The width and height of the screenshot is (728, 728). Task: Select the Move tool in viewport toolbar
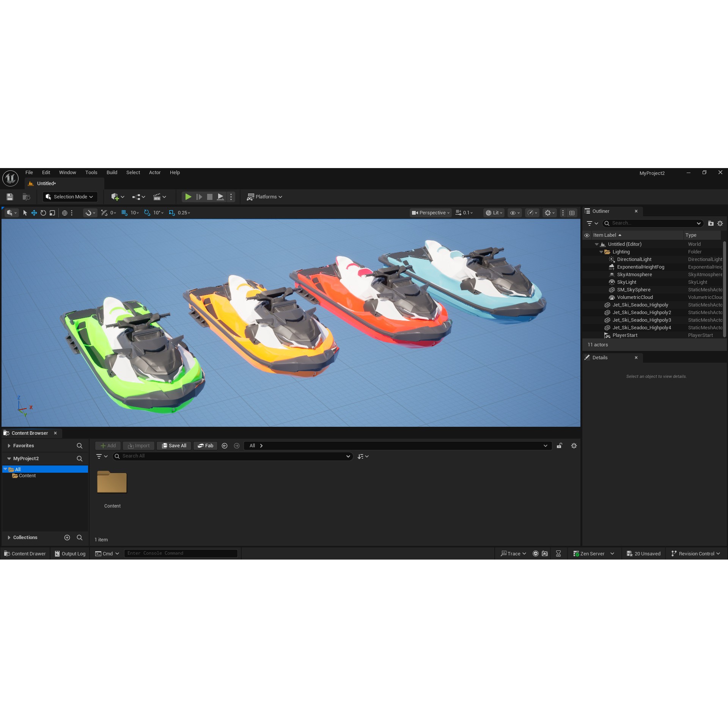click(x=34, y=213)
